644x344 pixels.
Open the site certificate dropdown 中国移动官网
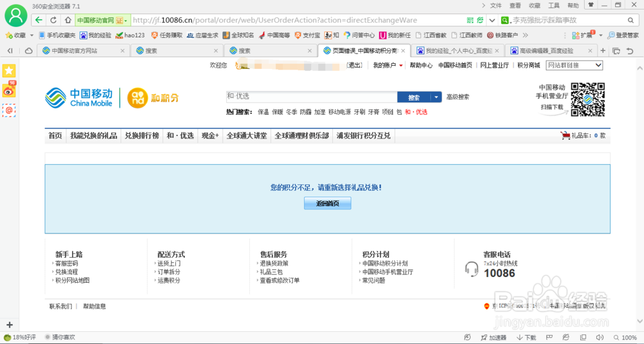(102, 20)
